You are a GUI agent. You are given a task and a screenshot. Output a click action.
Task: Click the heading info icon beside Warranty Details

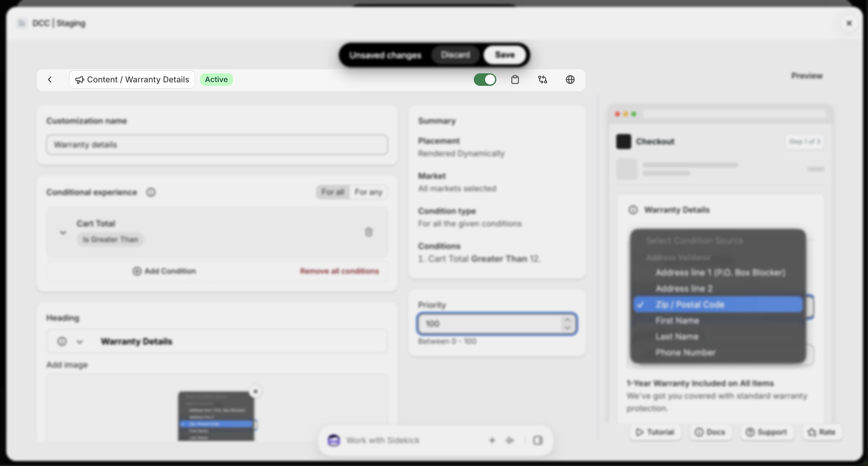click(62, 341)
